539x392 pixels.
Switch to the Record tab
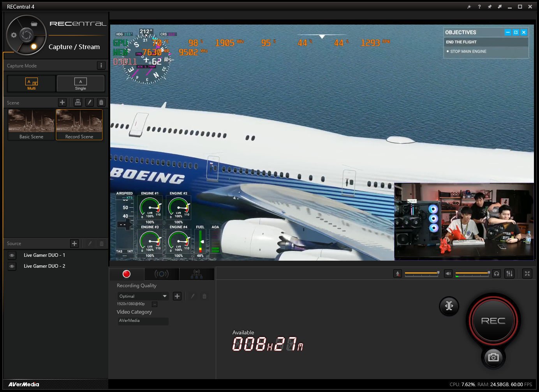[x=127, y=274]
